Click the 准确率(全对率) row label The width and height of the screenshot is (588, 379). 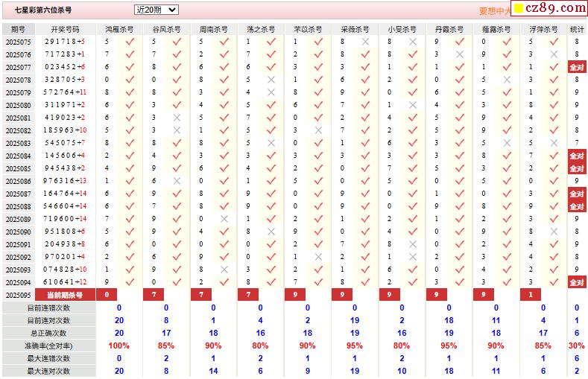(49, 346)
